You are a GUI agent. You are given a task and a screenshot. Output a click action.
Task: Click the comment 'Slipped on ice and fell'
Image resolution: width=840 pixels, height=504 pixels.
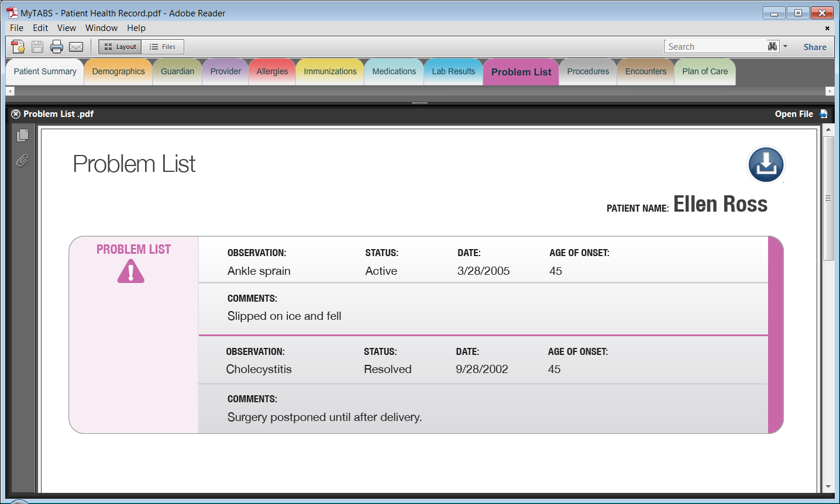pyautogui.click(x=284, y=316)
